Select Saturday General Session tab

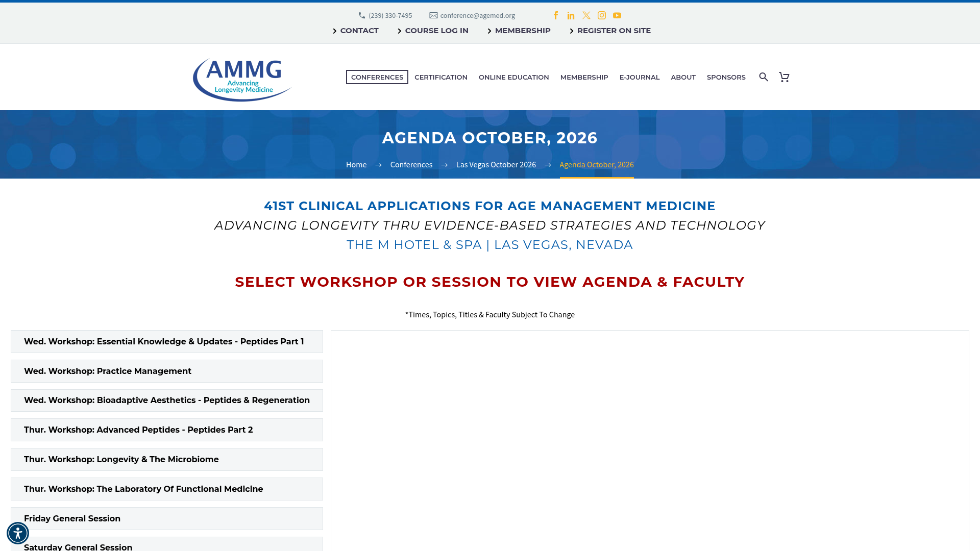[x=167, y=544]
